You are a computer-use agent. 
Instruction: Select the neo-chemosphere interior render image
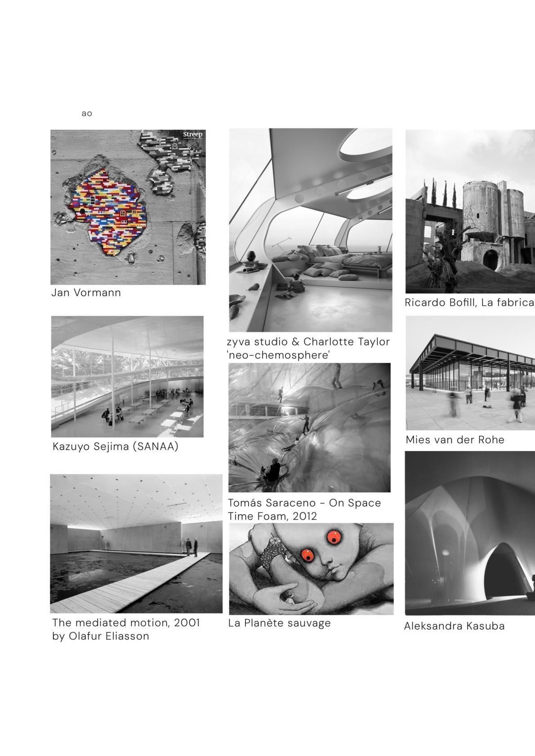311,230
